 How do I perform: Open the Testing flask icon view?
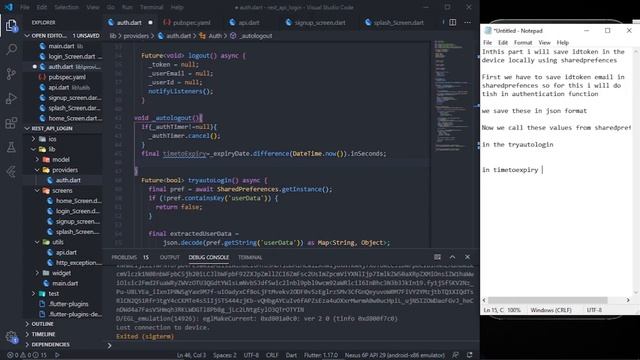[11, 147]
